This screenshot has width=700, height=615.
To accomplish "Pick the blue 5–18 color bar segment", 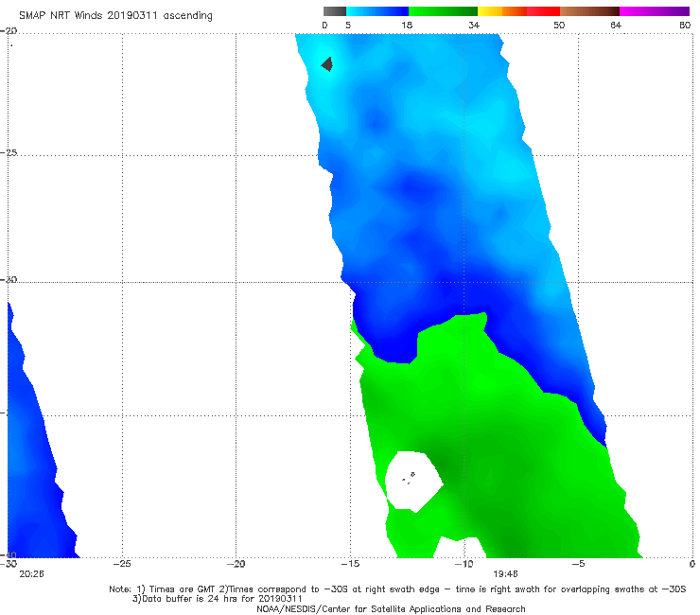I will [x=377, y=11].
